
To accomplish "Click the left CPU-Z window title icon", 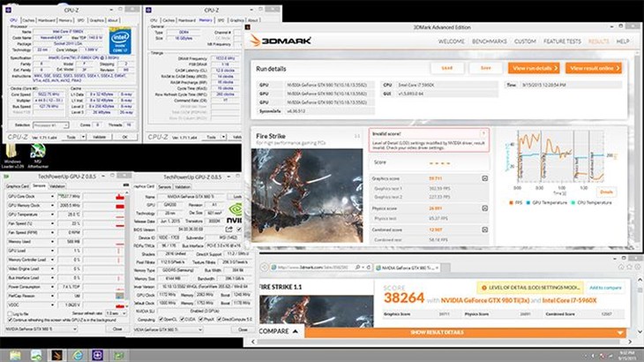I will [8, 10].
